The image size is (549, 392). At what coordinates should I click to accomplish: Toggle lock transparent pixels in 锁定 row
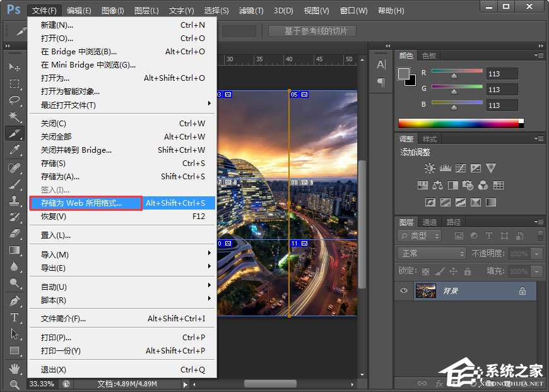pos(425,271)
